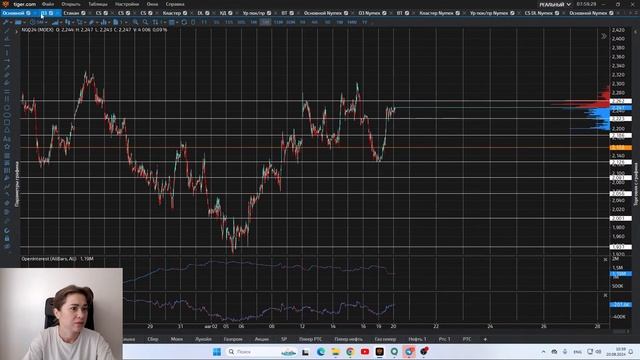Show hidden system tray icons chevron

tap(543, 351)
